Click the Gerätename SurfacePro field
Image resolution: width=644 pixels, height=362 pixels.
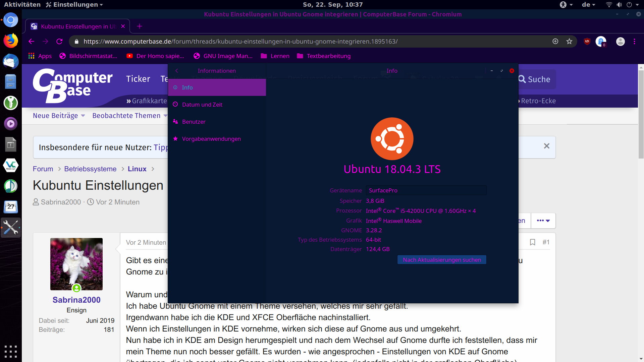(426, 190)
